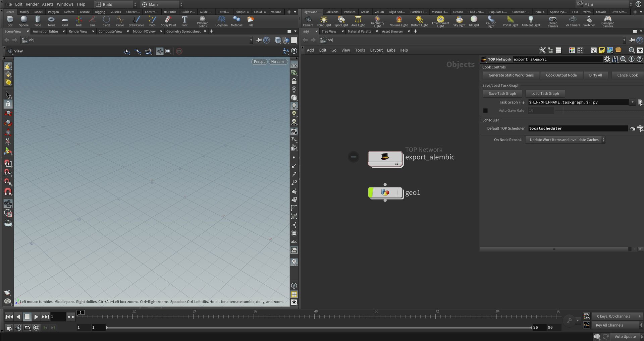Open the Windows menu
Image resolution: width=644 pixels, height=341 pixels.
(65, 4)
